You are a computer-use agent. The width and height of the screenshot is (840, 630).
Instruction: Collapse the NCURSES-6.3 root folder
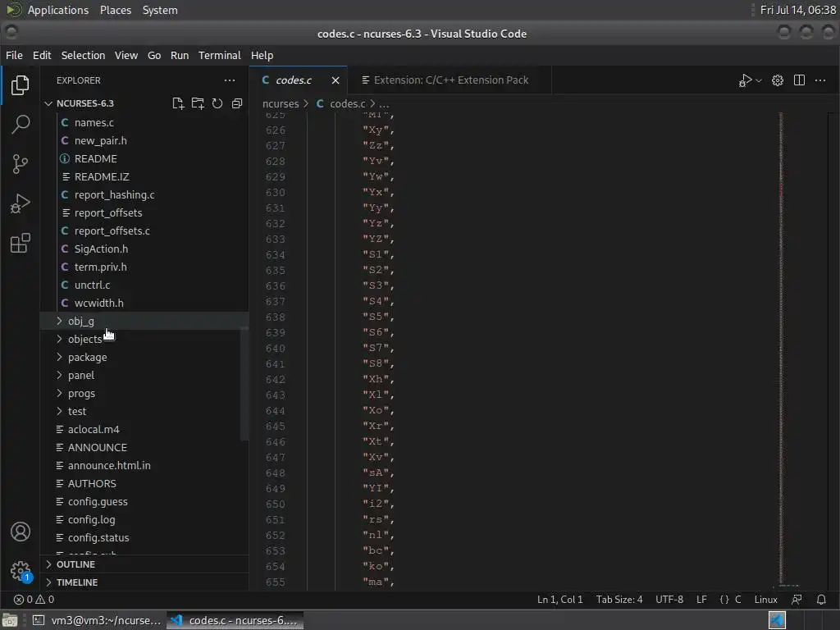[48, 103]
